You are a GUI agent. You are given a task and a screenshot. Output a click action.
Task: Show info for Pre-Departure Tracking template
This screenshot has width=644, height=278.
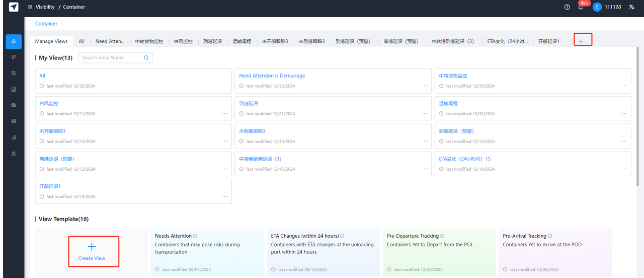(x=443, y=236)
